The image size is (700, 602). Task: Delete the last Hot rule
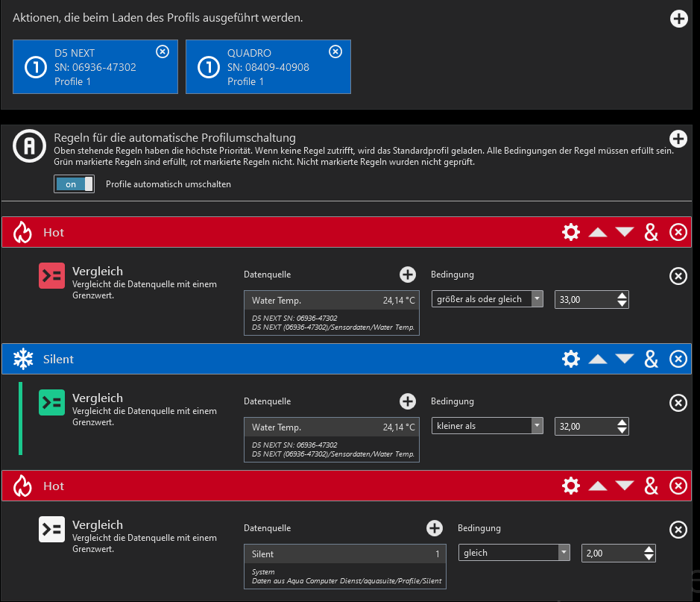click(x=678, y=486)
